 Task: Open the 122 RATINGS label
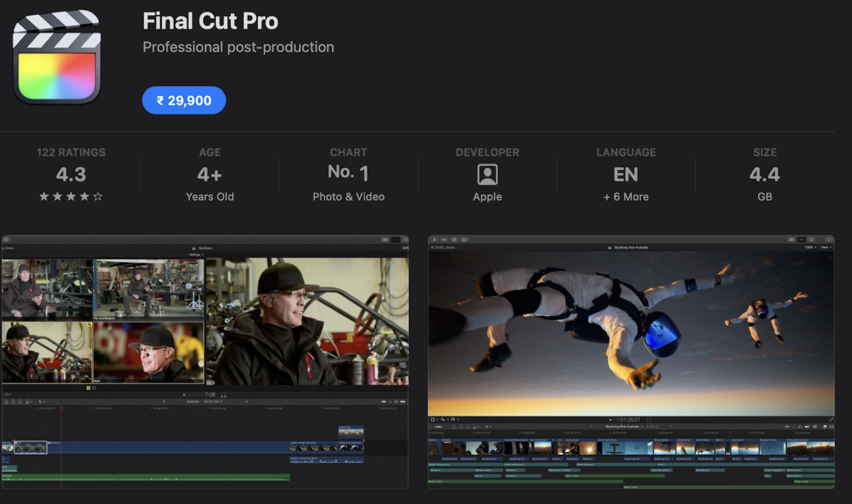(71, 152)
